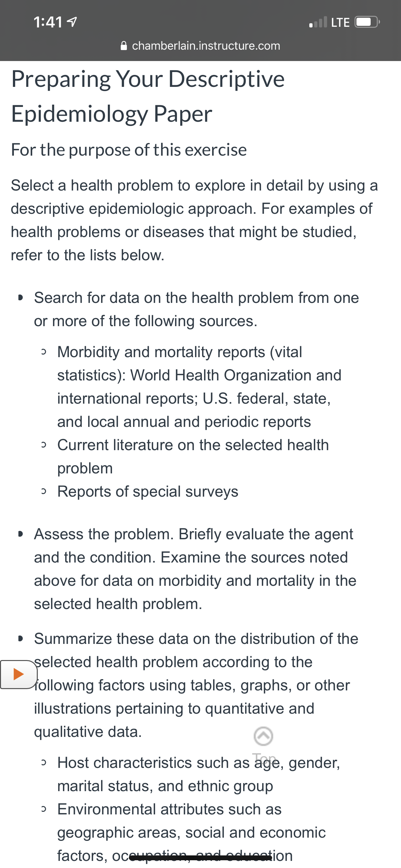Tap the 'Select a health problem' intro paragraph
This screenshot has width=401, height=868.
(194, 220)
